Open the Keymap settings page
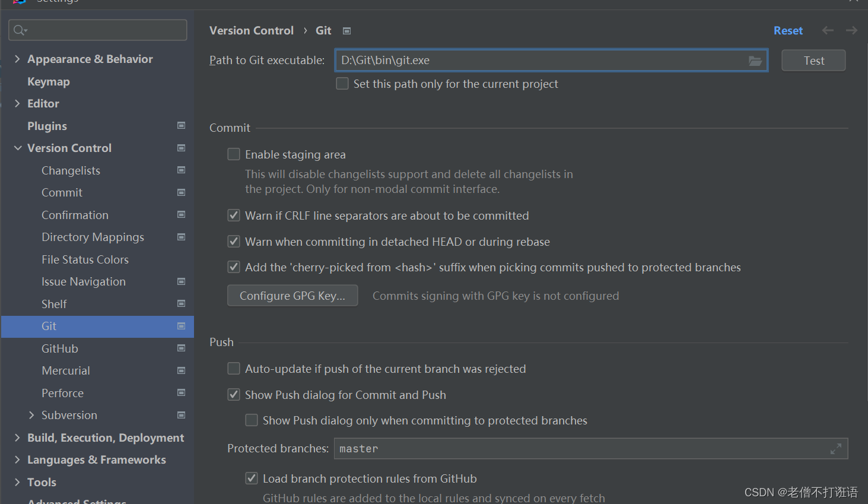Viewport: 868px width, 504px height. click(49, 81)
